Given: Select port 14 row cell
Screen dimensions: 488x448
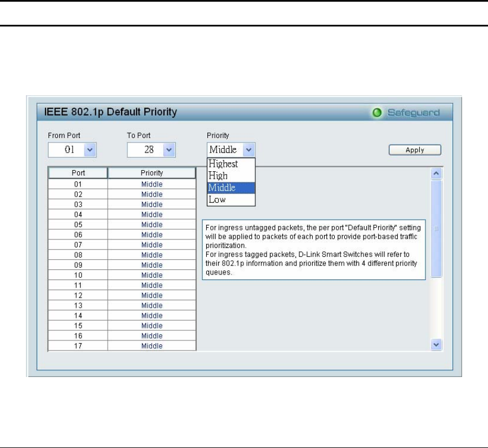Looking at the screenshot, I should pos(78,316).
